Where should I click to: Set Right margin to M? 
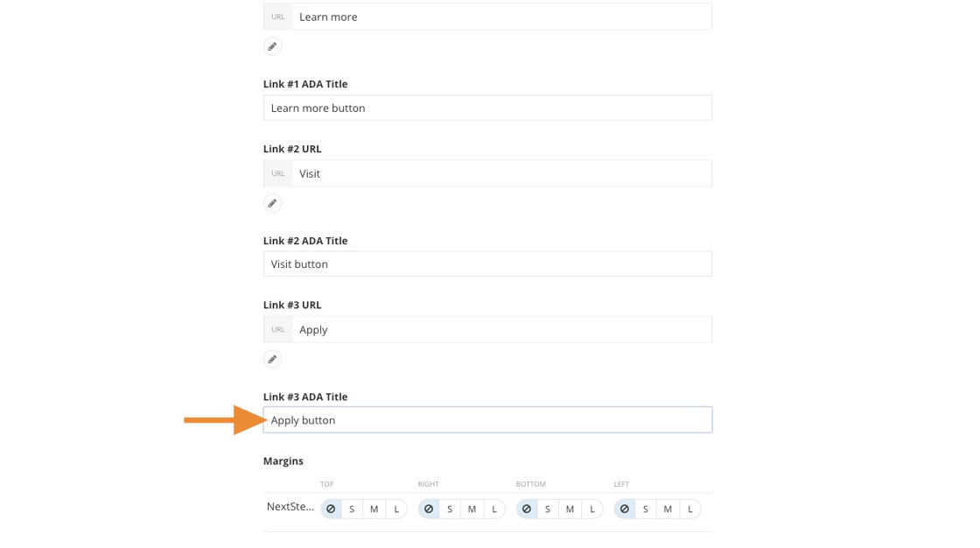tap(472, 509)
